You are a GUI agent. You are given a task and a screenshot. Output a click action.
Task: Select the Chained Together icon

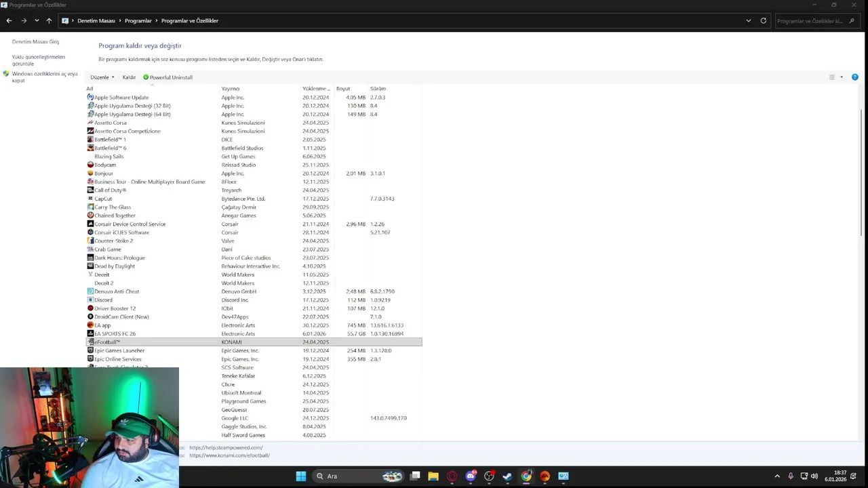pos(90,216)
